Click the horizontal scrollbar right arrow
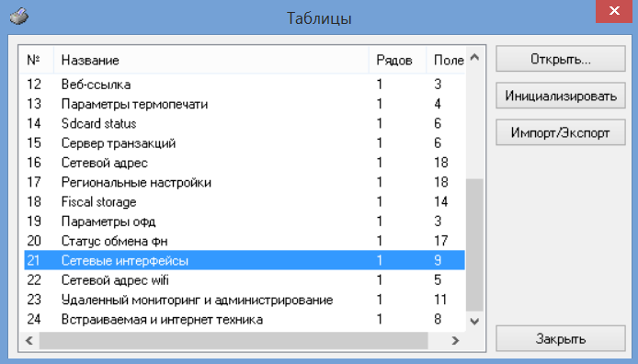 (x=455, y=340)
